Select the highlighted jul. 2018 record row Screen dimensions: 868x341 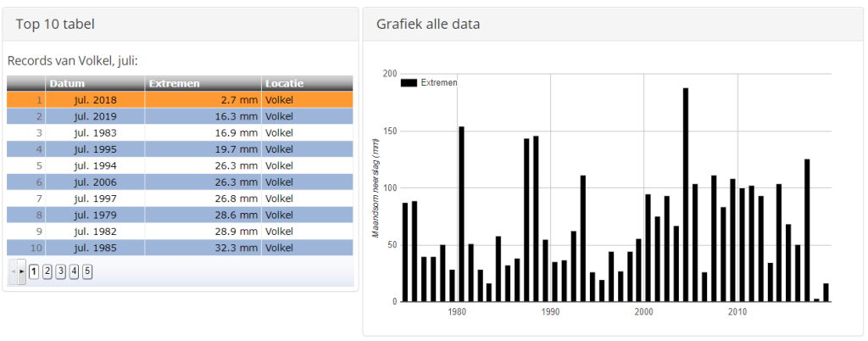[180, 100]
